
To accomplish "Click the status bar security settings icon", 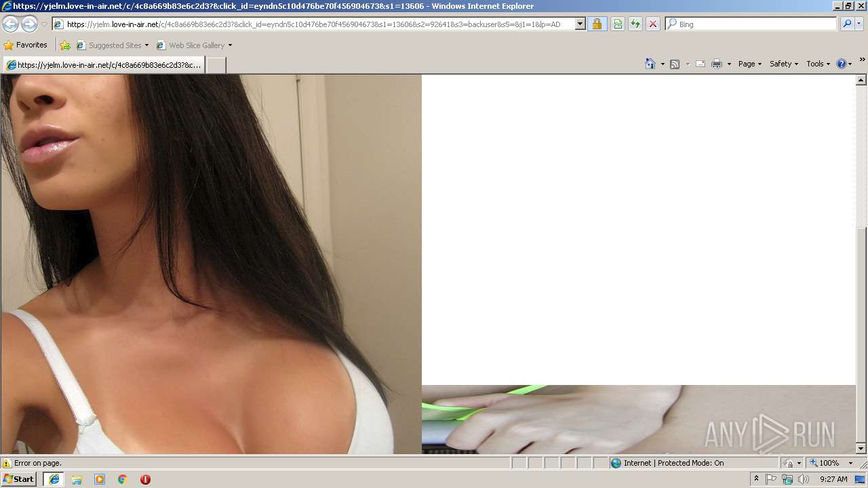I will [x=789, y=463].
